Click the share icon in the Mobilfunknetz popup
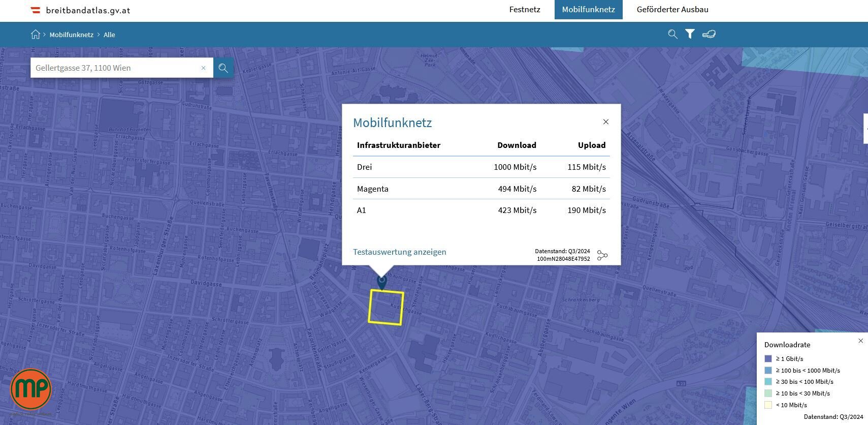Viewport: 868px width, 425px height. [x=602, y=255]
